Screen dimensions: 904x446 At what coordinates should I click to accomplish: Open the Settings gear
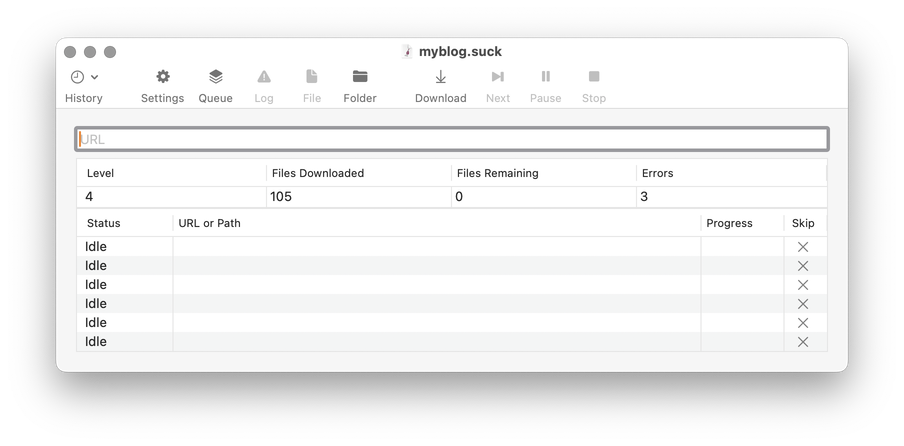click(162, 77)
